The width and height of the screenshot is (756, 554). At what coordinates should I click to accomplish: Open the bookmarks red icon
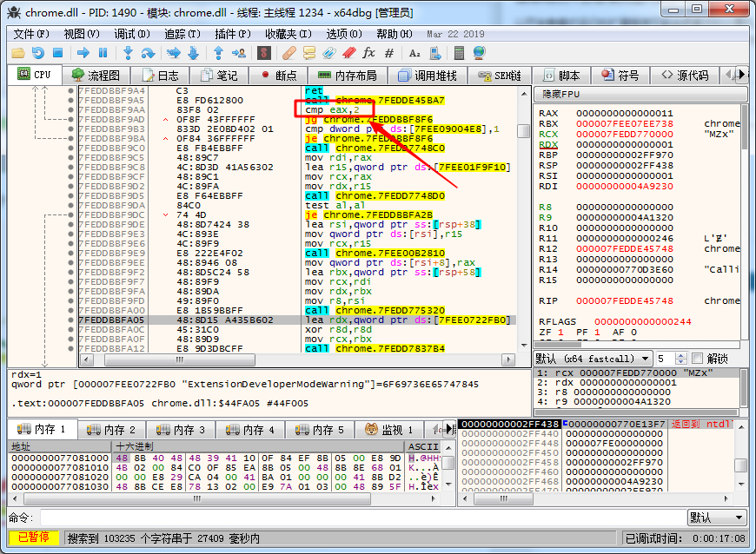(x=349, y=53)
